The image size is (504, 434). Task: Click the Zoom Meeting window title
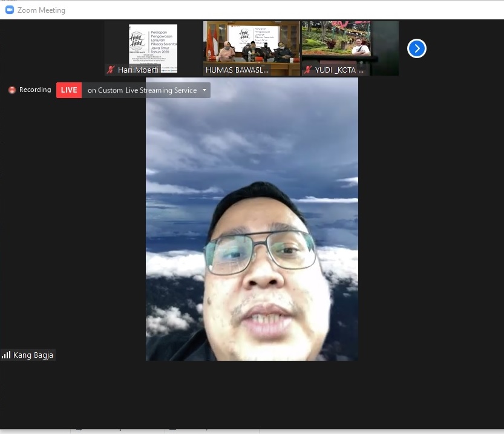point(41,10)
